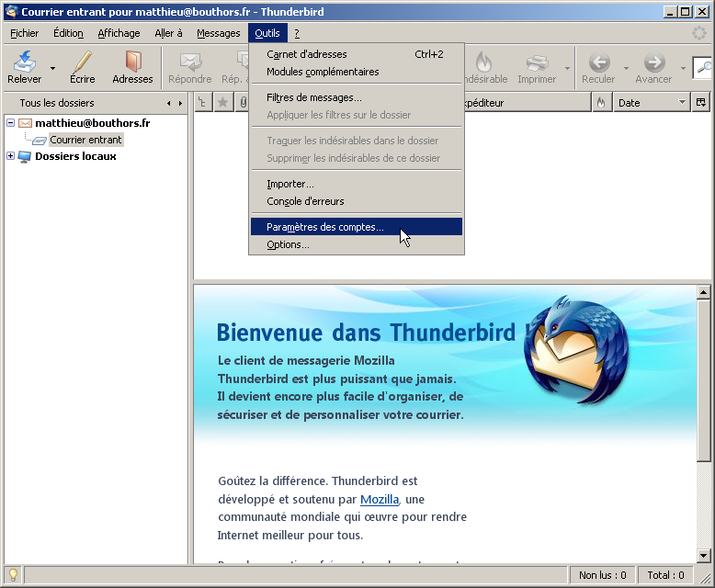This screenshot has height=588, width=715.
Task: Click the Relever get mail icon
Action: [25, 62]
